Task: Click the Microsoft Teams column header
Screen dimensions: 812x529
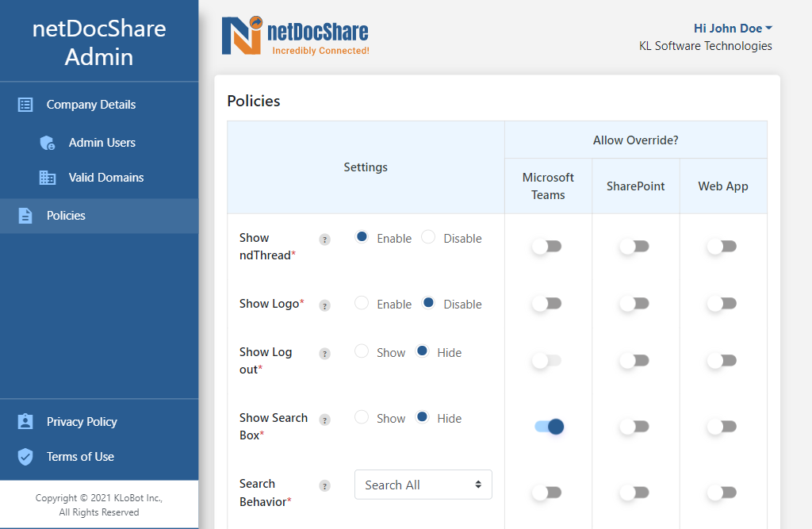Action: tap(548, 186)
